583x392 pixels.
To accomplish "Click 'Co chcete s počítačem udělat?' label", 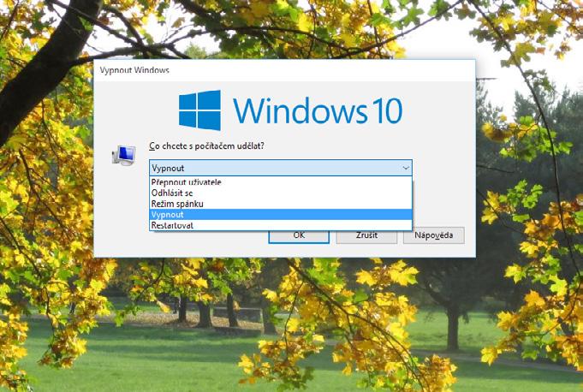I will pyautogui.click(x=206, y=146).
